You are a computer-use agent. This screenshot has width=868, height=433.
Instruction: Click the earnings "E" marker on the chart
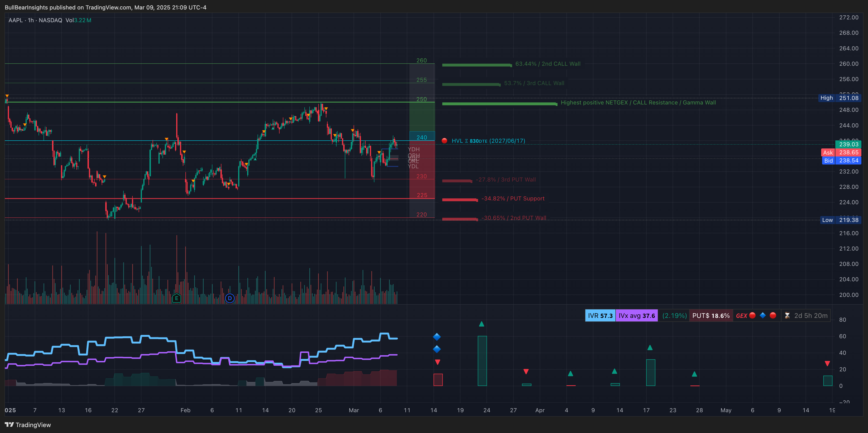pyautogui.click(x=177, y=298)
